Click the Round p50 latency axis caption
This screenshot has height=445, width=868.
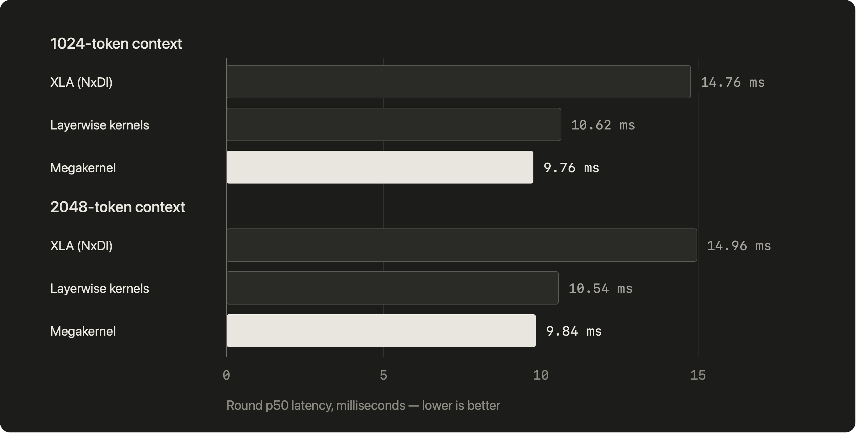pos(363,406)
